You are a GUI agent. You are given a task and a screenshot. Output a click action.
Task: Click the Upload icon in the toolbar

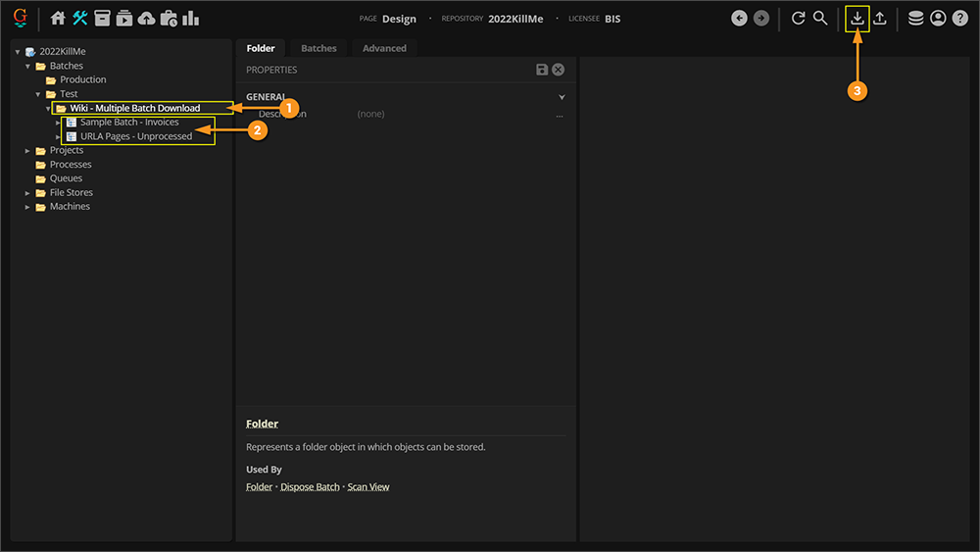click(880, 18)
